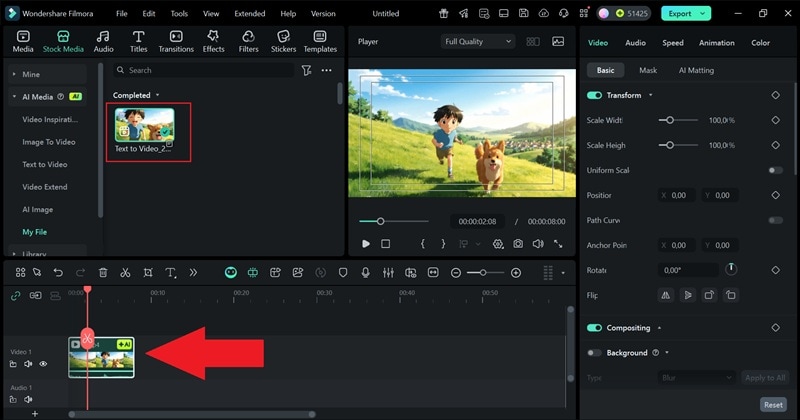This screenshot has height=420, width=800.
Task: Toggle the Path Curve switch
Action: tap(776, 220)
